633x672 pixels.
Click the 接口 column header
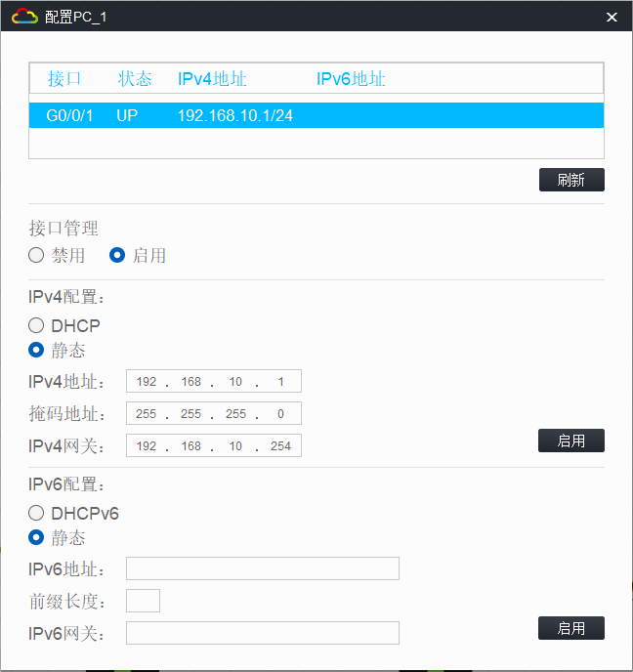(64, 79)
